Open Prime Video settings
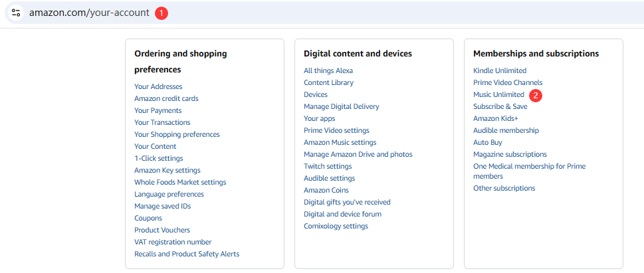The width and height of the screenshot is (644, 273). (336, 130)
